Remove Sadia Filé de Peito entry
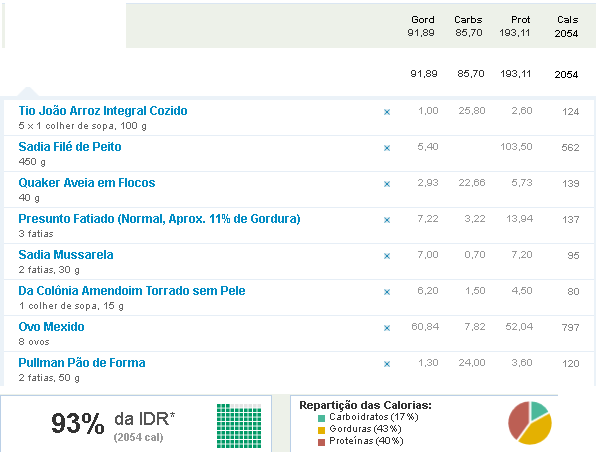Viewport: 596px width, 453px height. 387,148
